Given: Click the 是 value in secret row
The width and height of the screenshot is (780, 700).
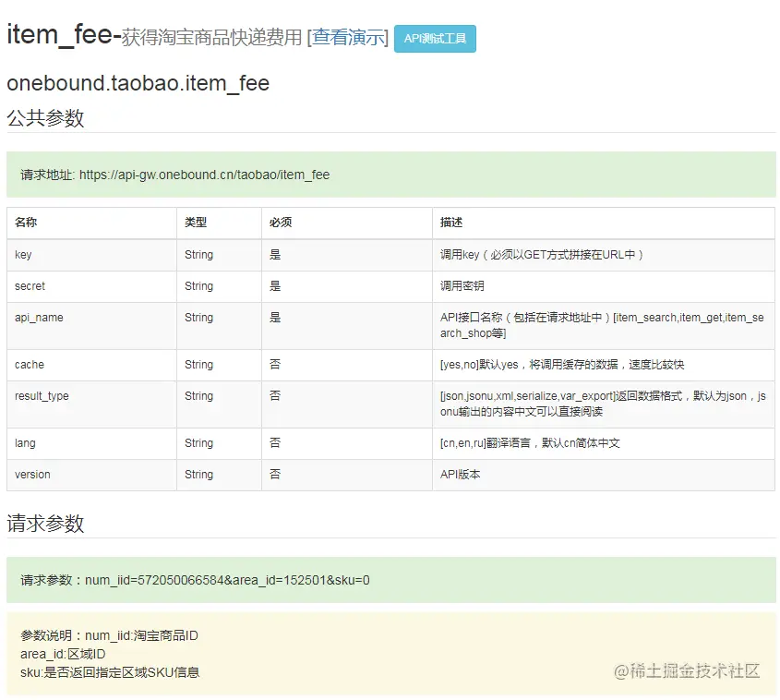Looking at the screenshot, I should (275, 286).
